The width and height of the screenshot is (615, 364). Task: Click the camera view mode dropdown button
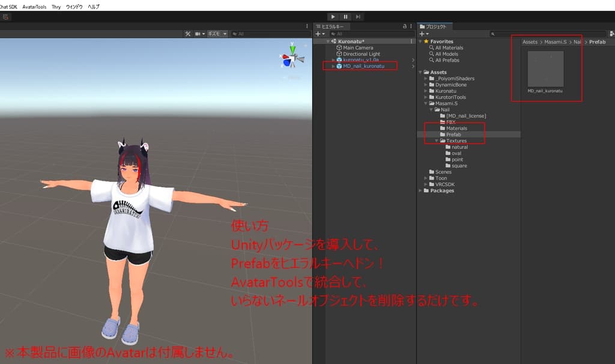tap(200, 34)
